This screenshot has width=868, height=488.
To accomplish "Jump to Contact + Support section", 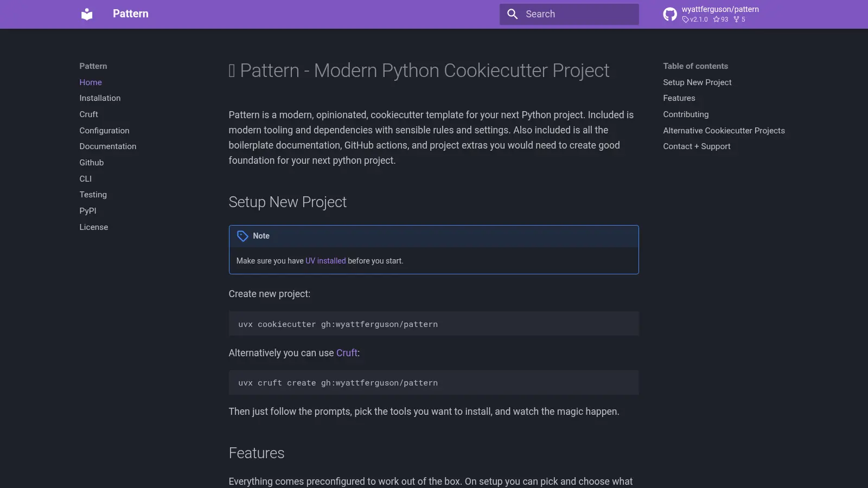I will pyautogui.click(x=697, y=146).
